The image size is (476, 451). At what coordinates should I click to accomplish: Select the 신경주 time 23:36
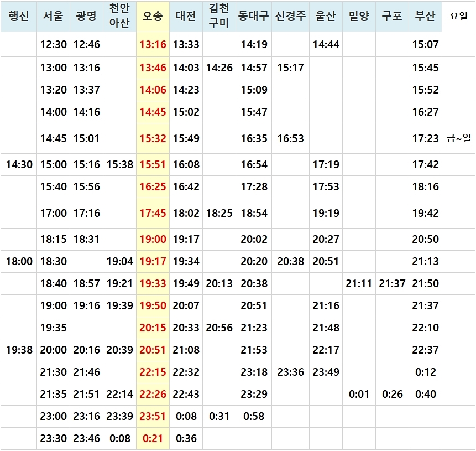[290, 372]
